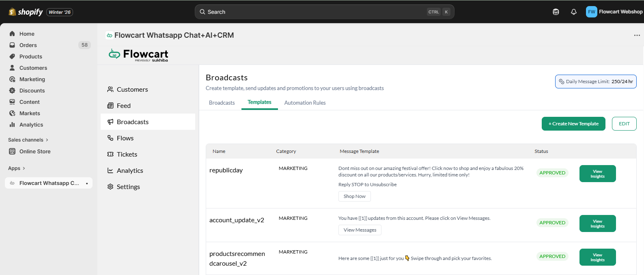644x275 pixels.
Task: Click the productsrecommendcarousel_v2 template name
Action: [237, 258]
